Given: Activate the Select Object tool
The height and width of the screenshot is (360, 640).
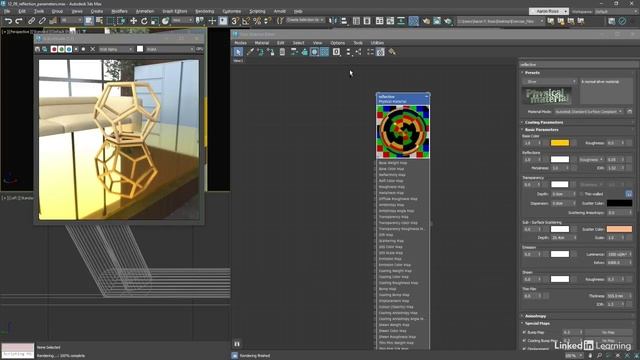Looking at the screenshot, I should (x=89, y=21).
